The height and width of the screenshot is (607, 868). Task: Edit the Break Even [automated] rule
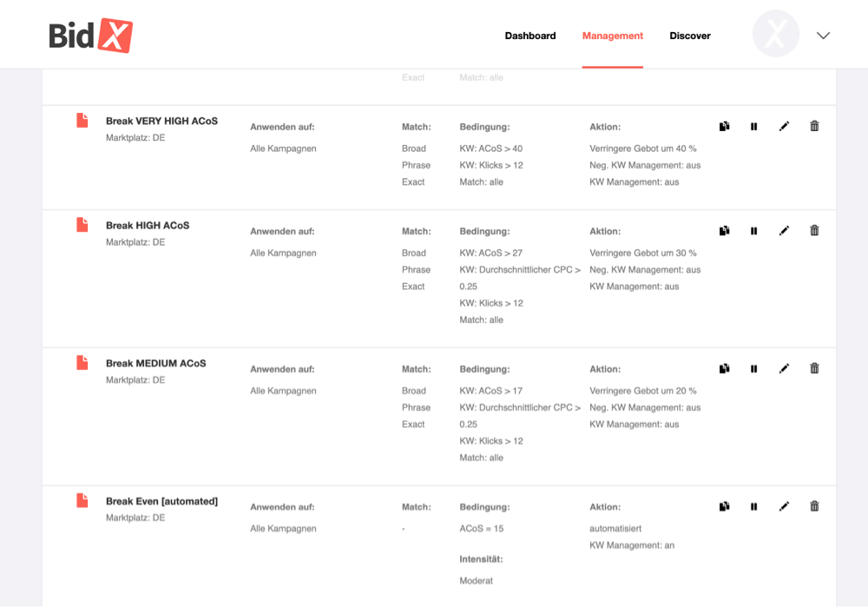(784, 506)
